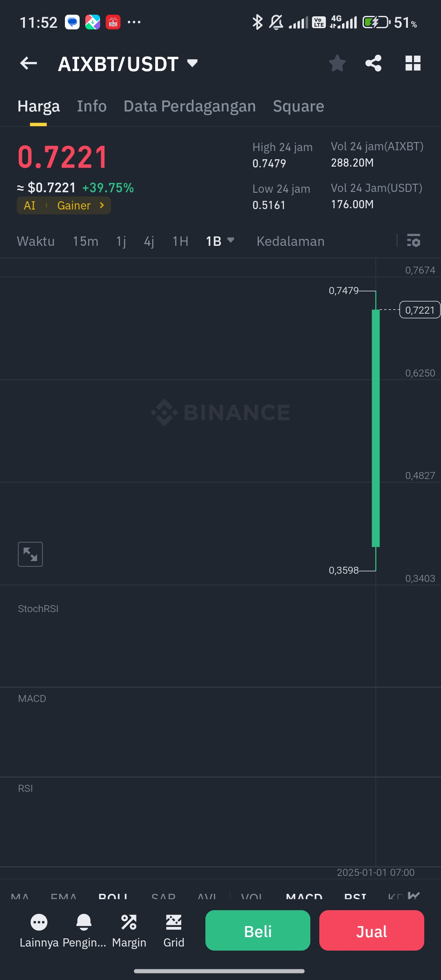Toggle the MACD indicator

pos(304,897)
